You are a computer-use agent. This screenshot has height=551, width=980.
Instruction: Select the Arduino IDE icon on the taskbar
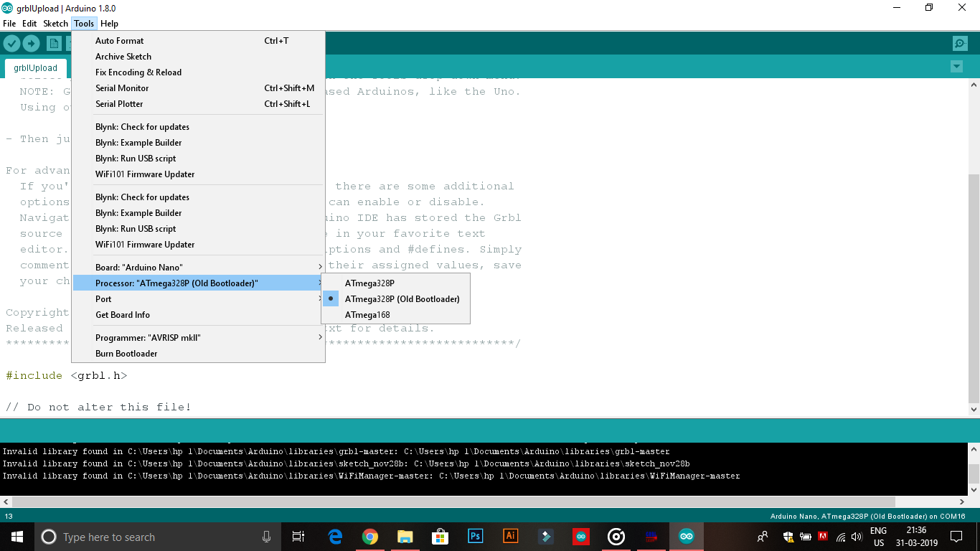687,536
